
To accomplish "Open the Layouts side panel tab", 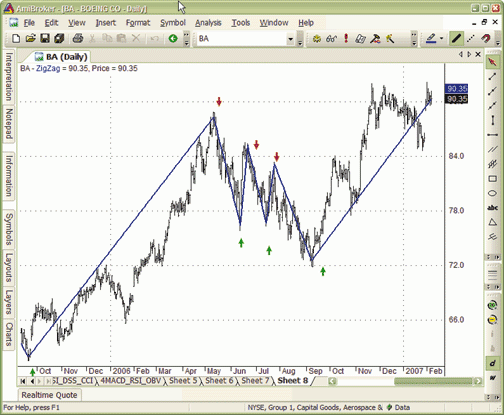I will (9, 267).
